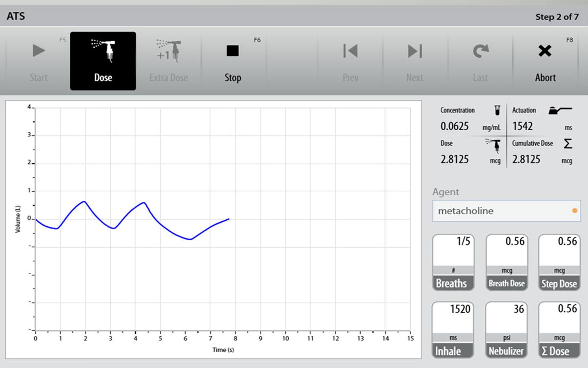
Task: Go to the Prev step
Action: pos(350,51)
